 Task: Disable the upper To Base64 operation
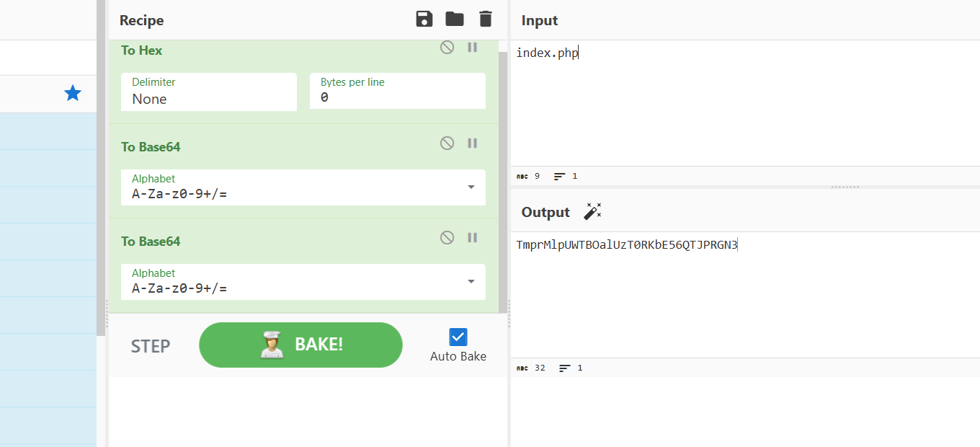[447, 143]
